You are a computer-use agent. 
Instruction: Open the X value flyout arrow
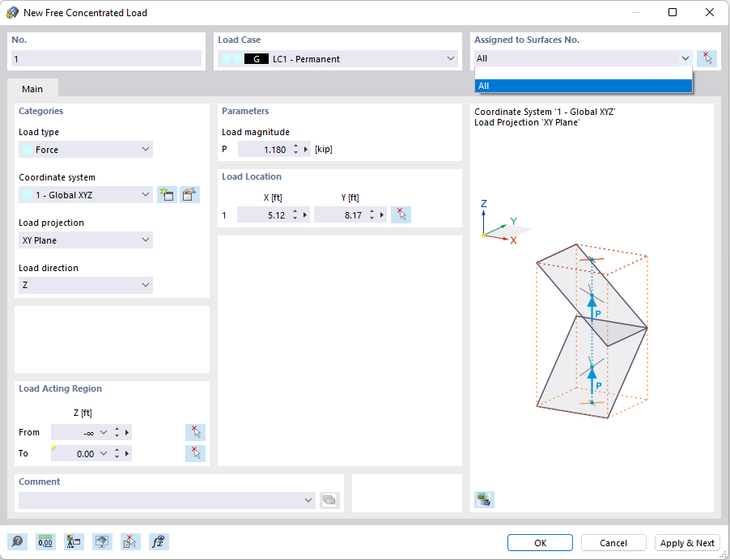point(305,215)
